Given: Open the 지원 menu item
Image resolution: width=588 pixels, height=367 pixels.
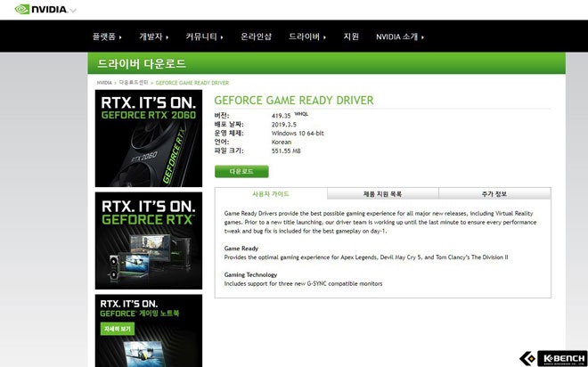Looking at the screenshot, I should tap(351, 37).
